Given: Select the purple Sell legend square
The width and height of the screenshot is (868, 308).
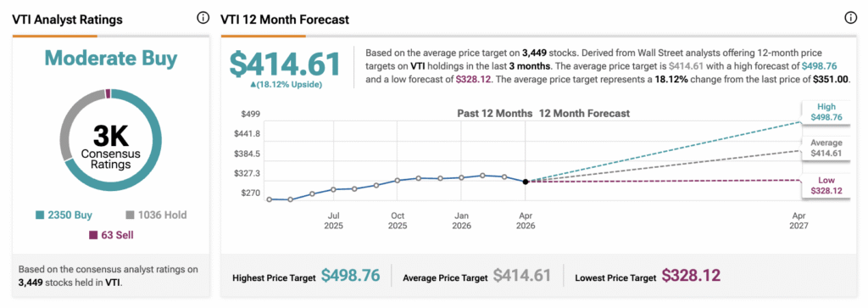Looking at the screenshot, I should point(93,235).
